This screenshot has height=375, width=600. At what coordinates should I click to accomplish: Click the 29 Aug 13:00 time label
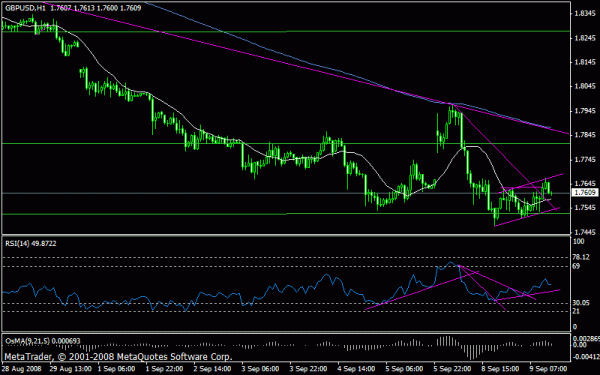71,369
